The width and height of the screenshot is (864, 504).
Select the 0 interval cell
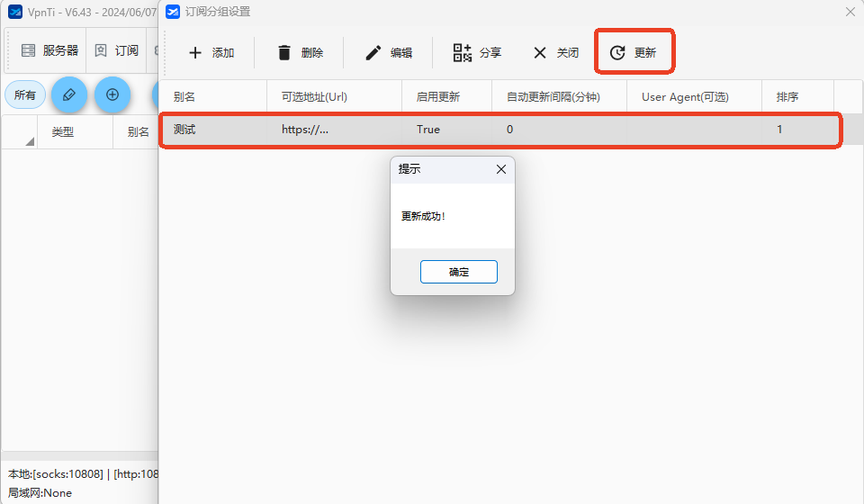559,130
